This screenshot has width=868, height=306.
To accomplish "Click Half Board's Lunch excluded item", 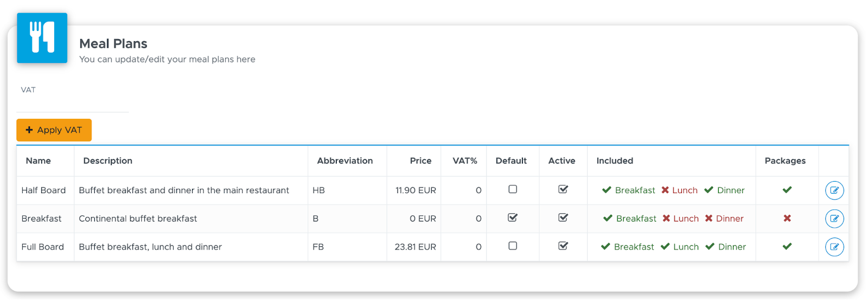I will [x=679, y=190].
